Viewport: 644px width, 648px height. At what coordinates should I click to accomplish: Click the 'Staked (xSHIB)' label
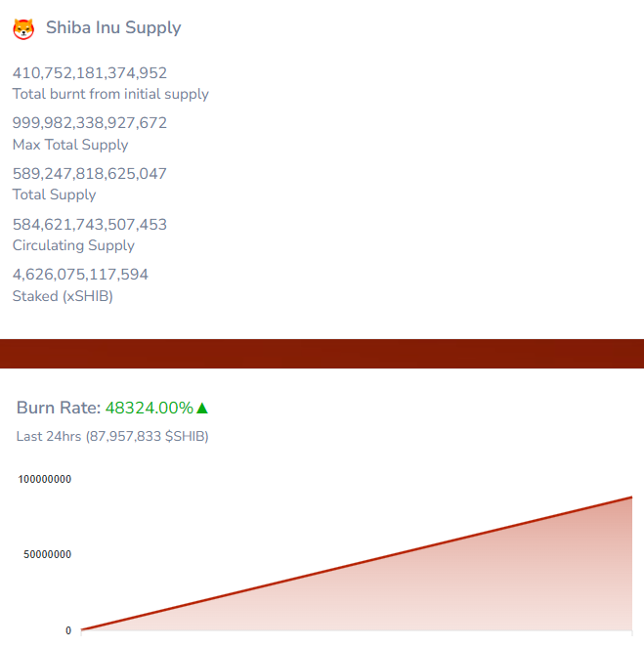63,296
